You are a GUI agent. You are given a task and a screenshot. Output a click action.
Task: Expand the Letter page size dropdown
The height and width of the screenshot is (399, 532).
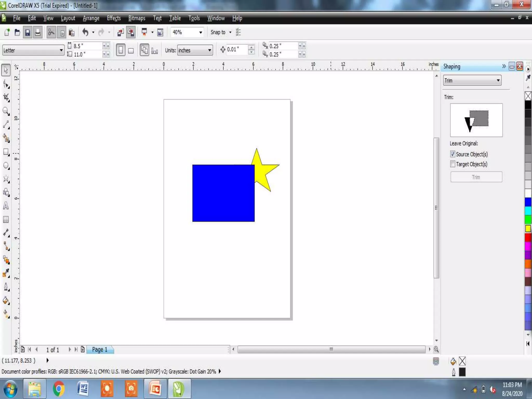point(61,50)
